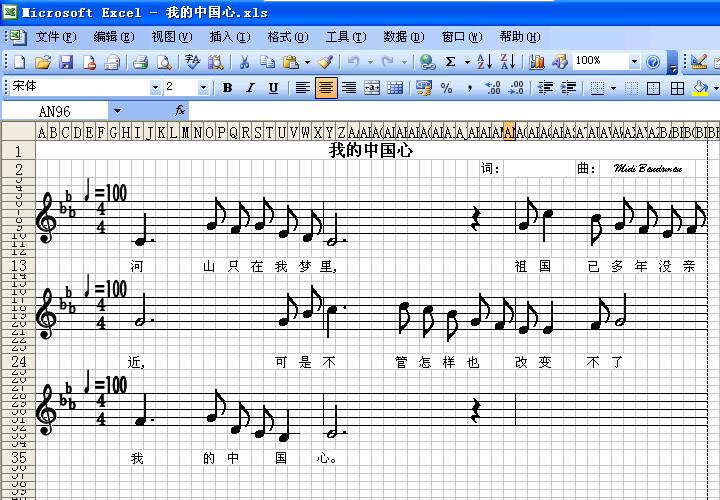This screenshot has height=500, width=720.
Task: Open the 窗口(W) menu
Action: coord(462,37)
